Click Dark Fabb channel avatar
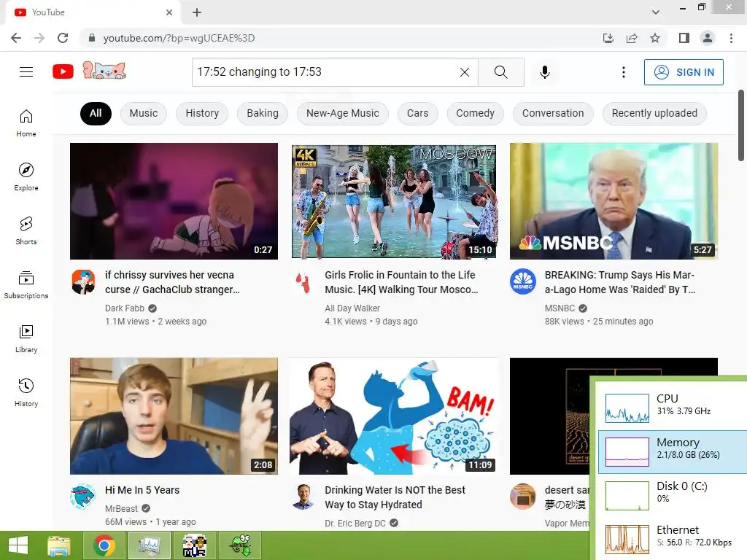 [83, 282]
